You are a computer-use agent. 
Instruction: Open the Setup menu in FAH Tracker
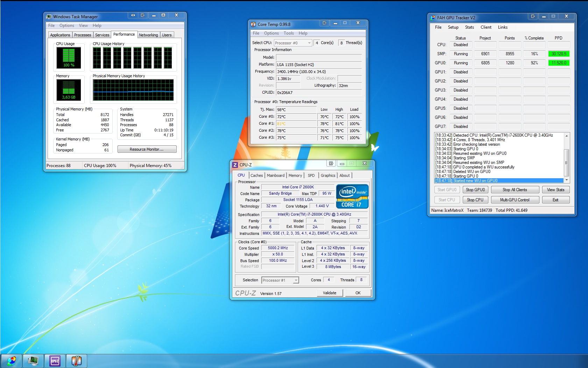[x=453, y=27]
